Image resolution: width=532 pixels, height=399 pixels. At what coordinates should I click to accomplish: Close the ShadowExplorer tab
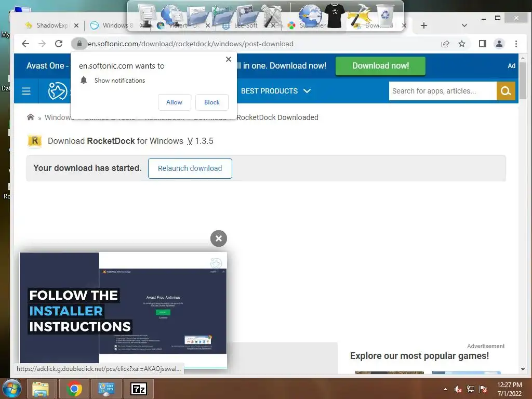point(76,25)
